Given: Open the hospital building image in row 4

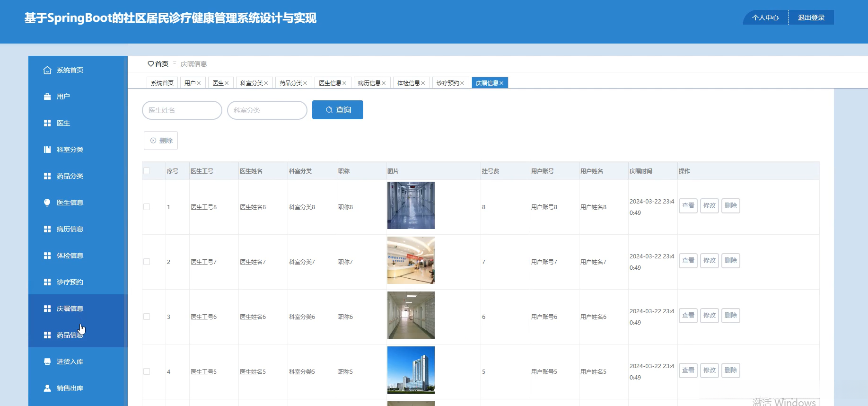Looking at the screenshot, I should coord(411,370).
